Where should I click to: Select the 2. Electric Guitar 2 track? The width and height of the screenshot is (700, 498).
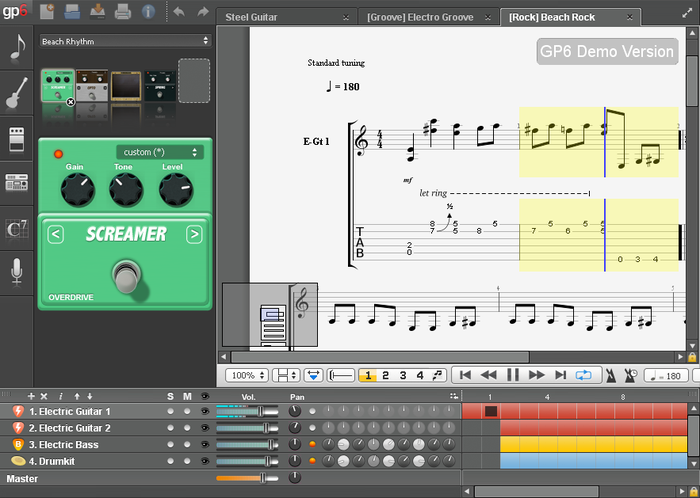pos(70,428)
